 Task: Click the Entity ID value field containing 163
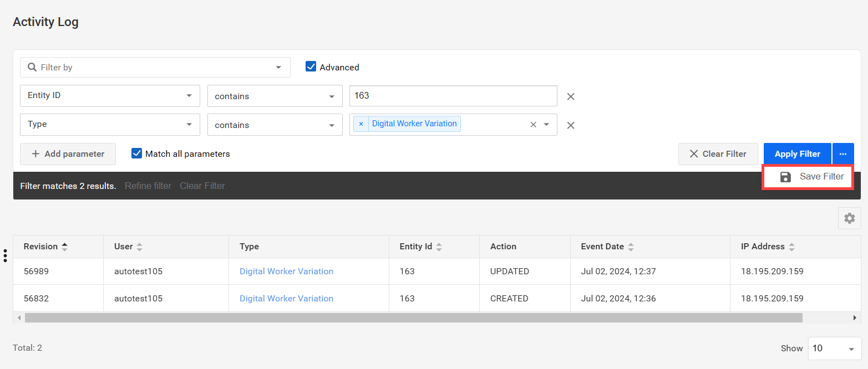point(453,95)
